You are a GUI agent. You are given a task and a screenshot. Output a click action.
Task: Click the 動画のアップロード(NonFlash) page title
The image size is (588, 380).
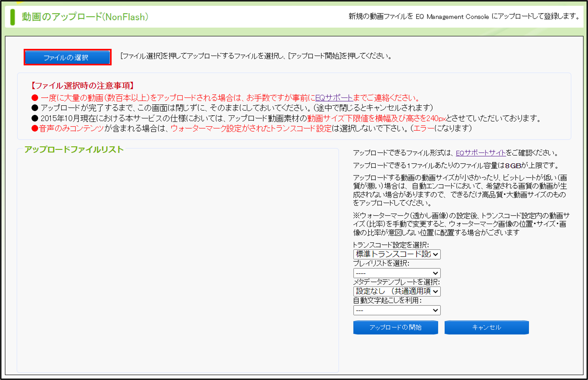85,17
